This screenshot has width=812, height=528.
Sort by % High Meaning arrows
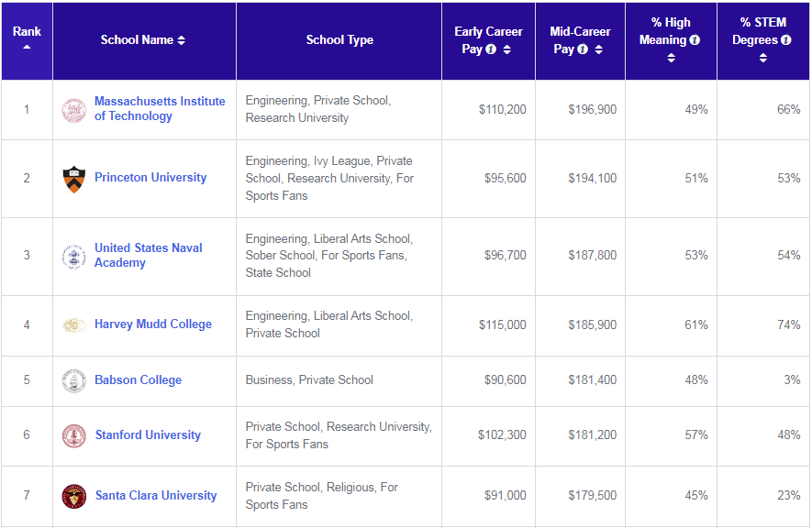click(x=671, y=58)
